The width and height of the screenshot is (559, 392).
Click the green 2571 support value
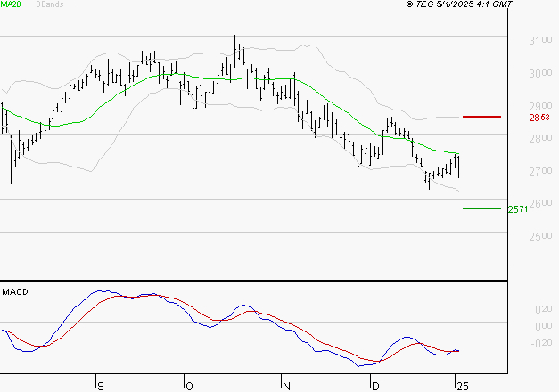pyautogui.click(x=518, y=209)
